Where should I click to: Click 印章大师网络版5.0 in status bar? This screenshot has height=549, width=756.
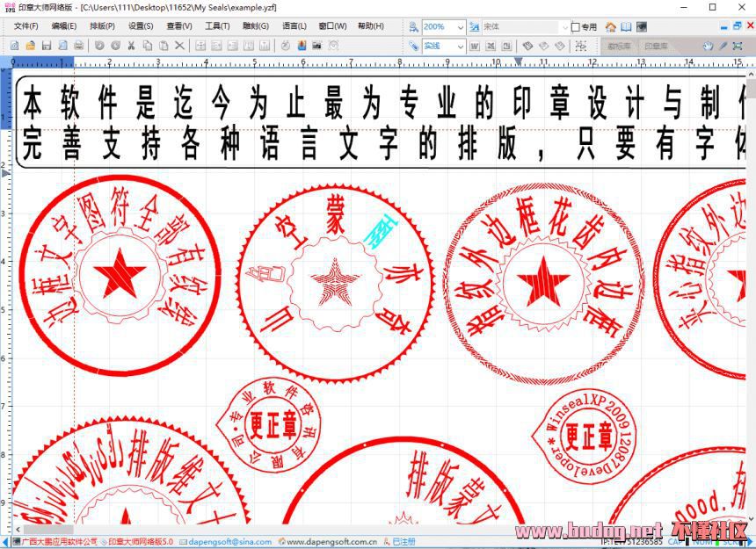pos(141,542)
